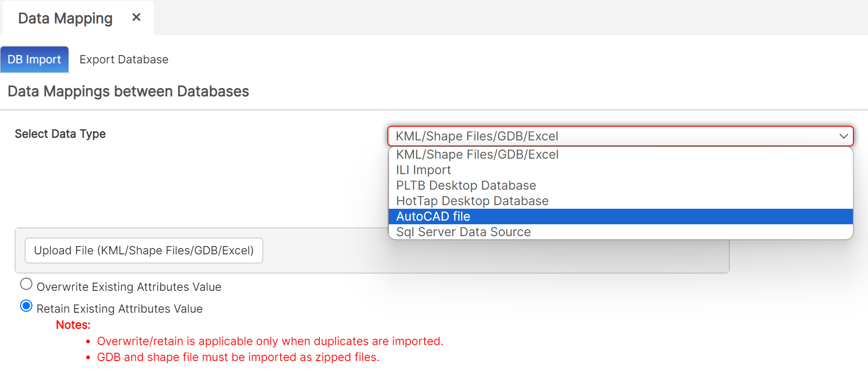Select PLTB Desktop Database from the list
Screen dimensions: 868x387
coord(465,186)
